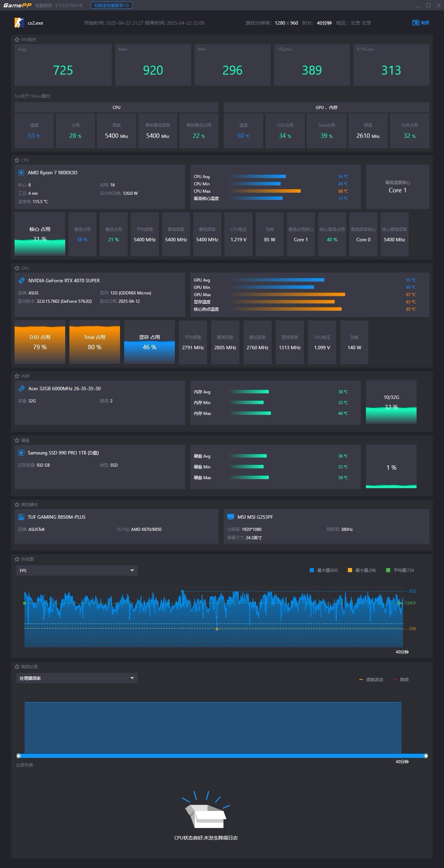Click the star icon beside 内存 section

17,376
